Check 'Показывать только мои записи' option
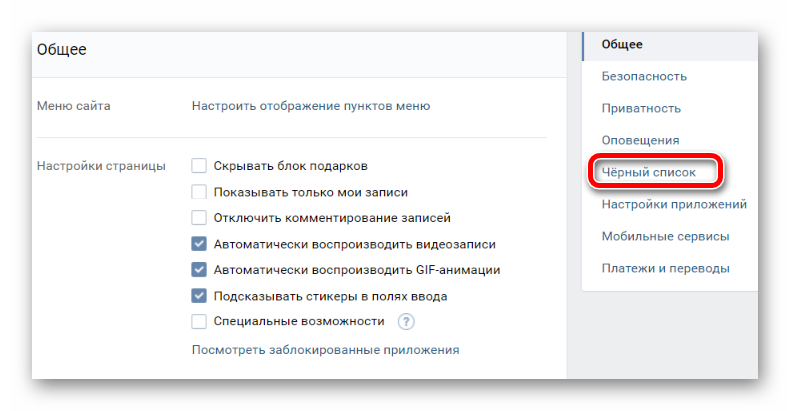The width and height of the screenshot is (790, 411). tap(199, 192)
